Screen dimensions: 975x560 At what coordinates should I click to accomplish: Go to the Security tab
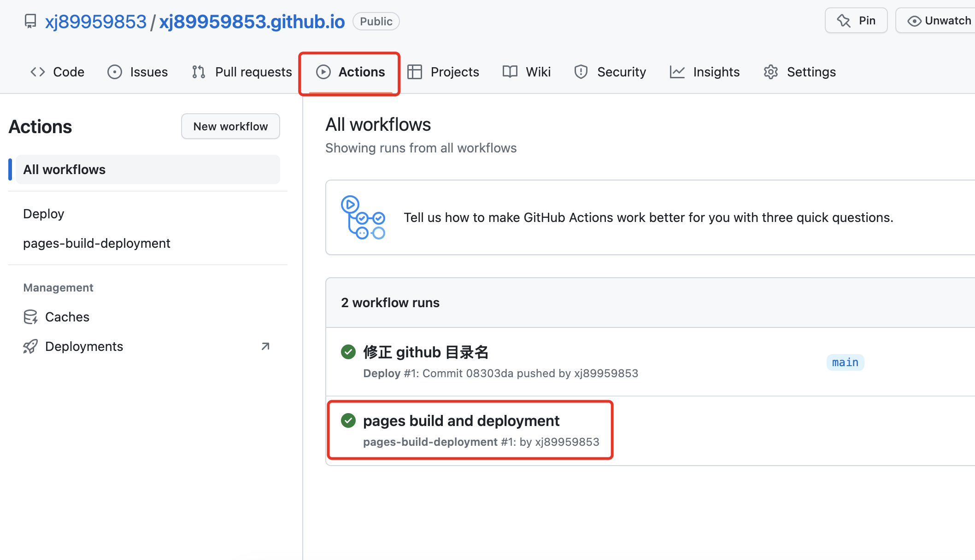(610, 72)
